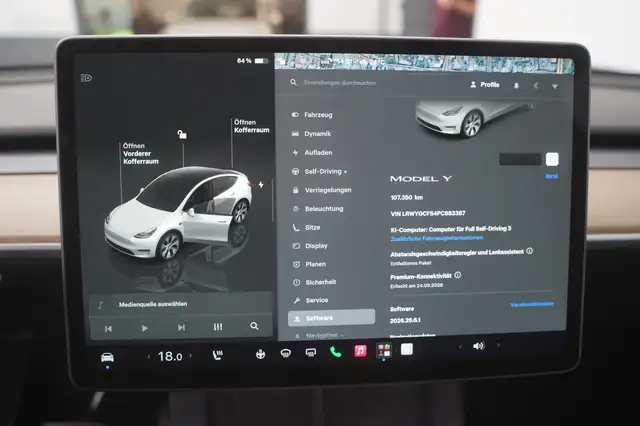Open the Dynamik settings menu

tap(311, 134)
